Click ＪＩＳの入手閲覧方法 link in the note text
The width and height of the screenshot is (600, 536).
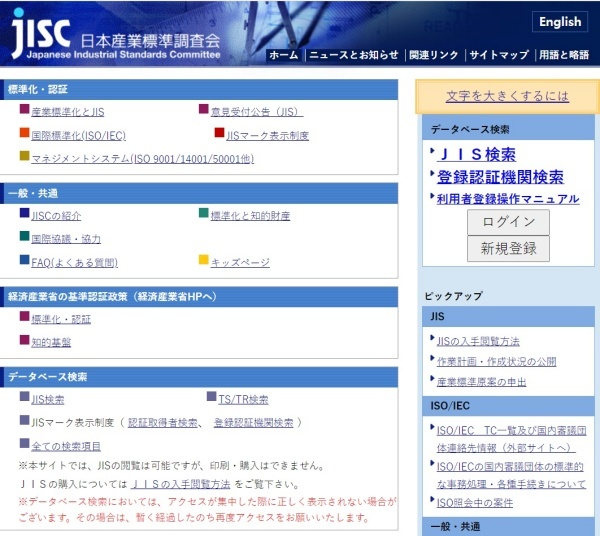point(181,484)
